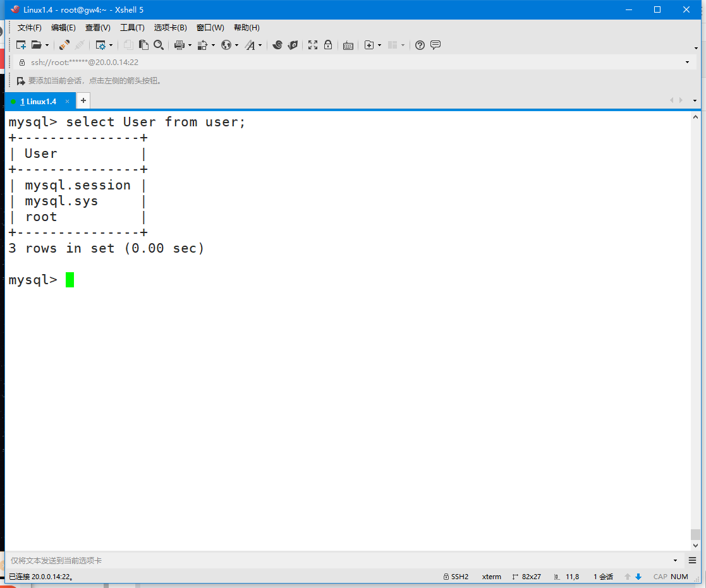Click the 1 会话 session count

point(604,577)
